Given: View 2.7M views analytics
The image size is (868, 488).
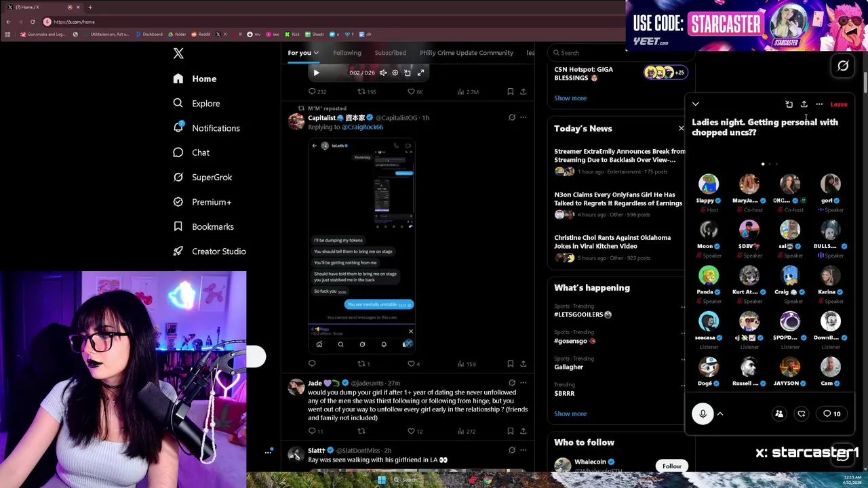Looking at the screenshot, I should [469, 91].
